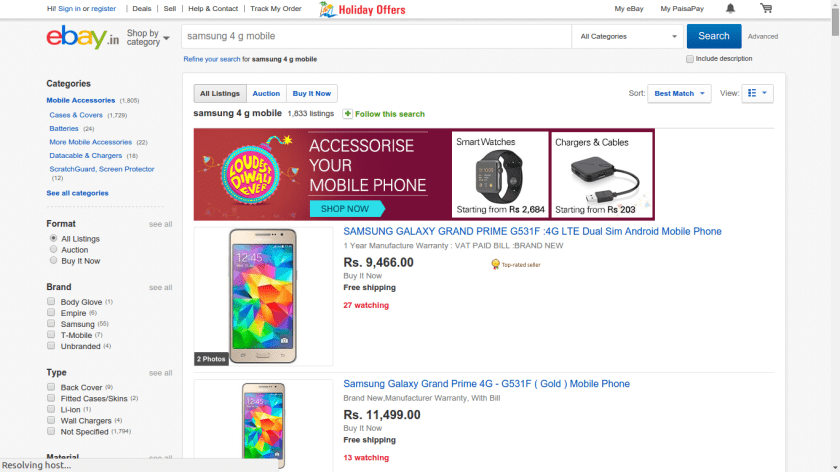This screenshot has width=840, height=472.
Task: Open the Chargers & Cables promo image
Action: (602, 176)
